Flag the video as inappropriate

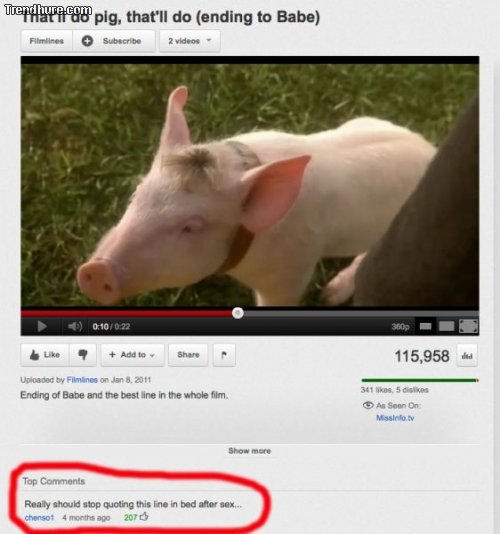(x=224, y=355)
